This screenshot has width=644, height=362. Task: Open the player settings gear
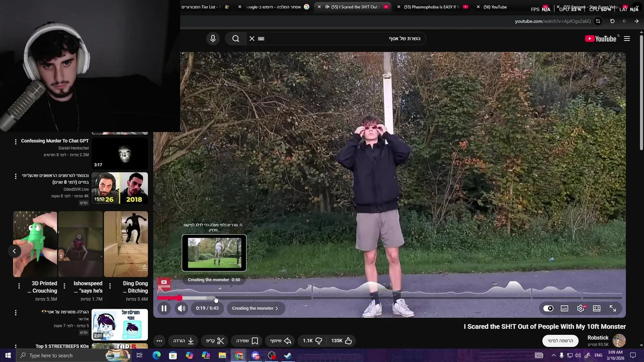(581, 308)
